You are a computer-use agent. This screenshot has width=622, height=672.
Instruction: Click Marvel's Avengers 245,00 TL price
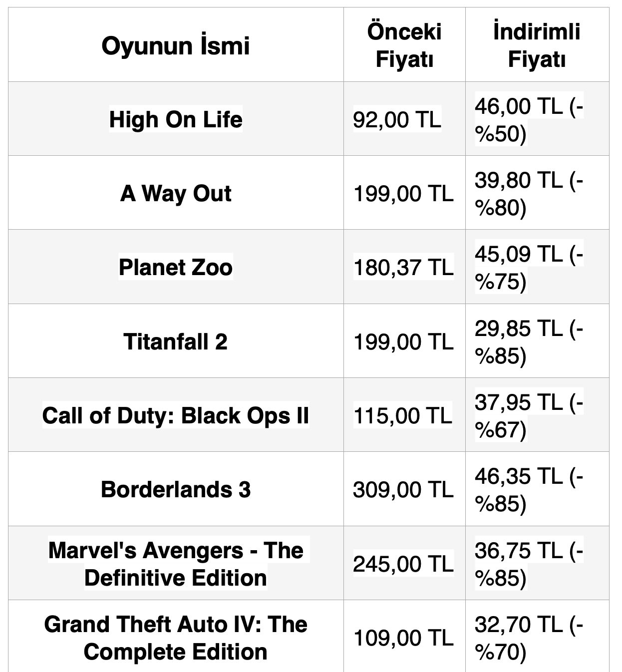coord(403,564)
